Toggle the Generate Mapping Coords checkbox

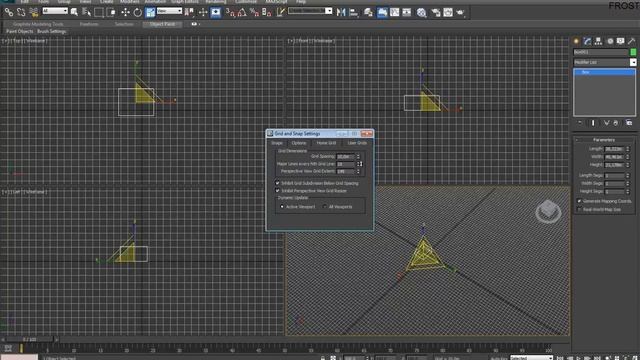pos(579,201)
